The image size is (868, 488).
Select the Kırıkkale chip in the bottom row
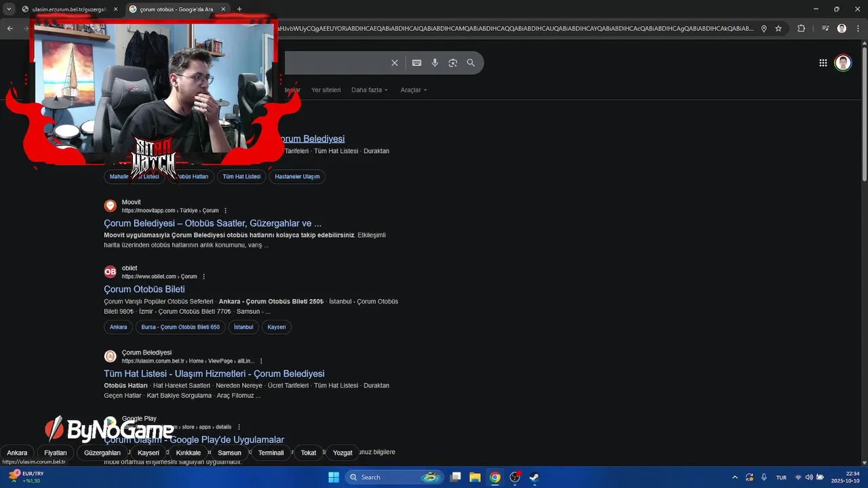[189, 453]
